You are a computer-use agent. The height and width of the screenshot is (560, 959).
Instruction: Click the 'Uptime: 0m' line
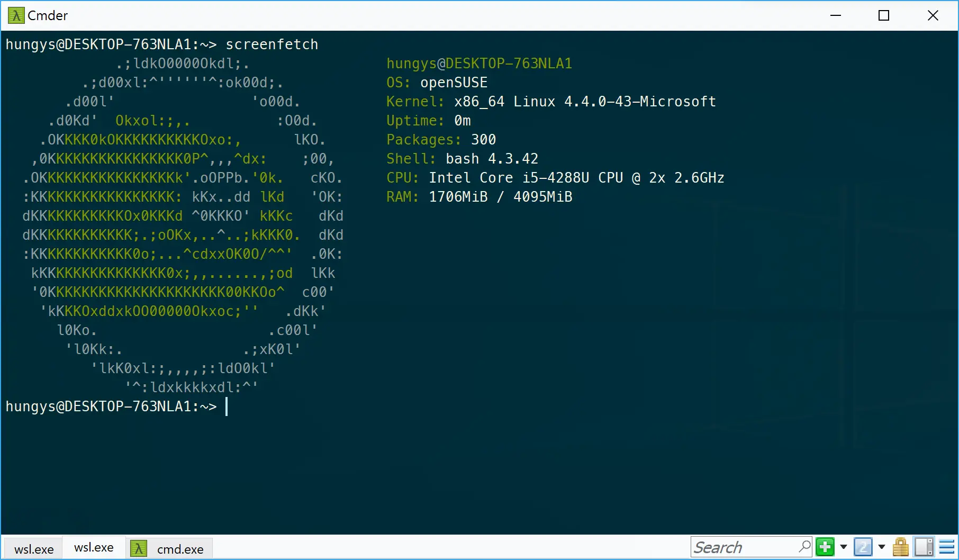coord(429,121)
